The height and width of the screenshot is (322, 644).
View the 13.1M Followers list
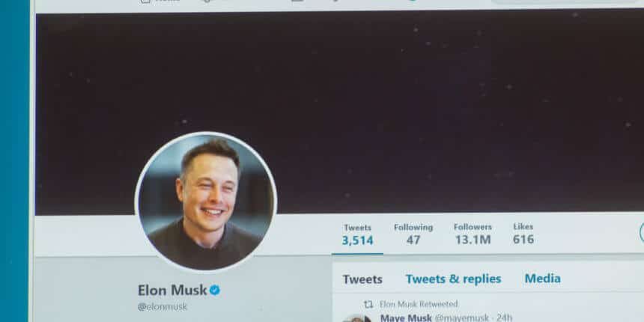(x=473, y=234)
